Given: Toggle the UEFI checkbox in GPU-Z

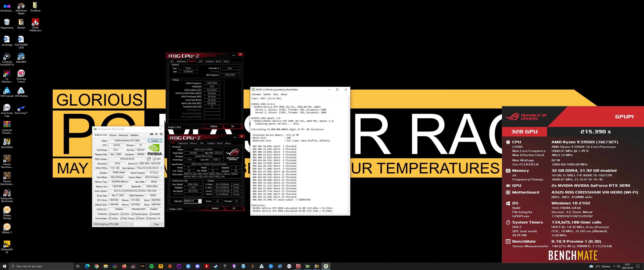Looking at the screenshot, I should click(x=154, y=159).
